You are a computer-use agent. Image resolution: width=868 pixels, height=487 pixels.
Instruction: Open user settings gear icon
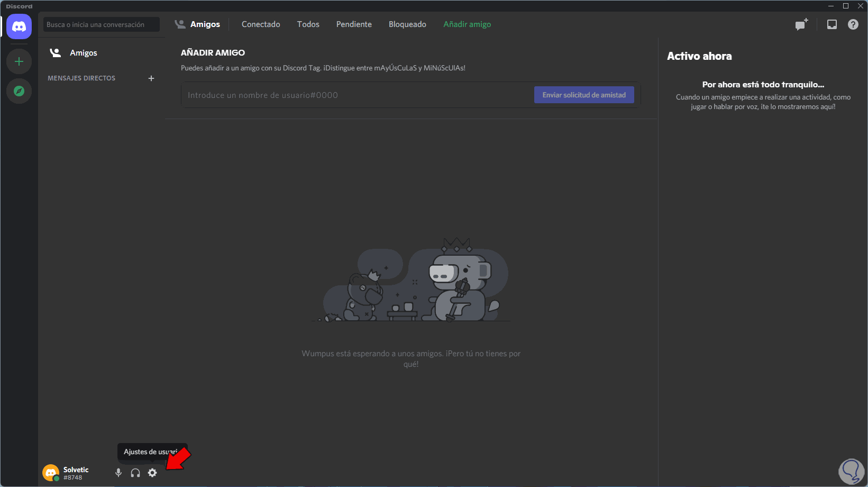point(152,473)
